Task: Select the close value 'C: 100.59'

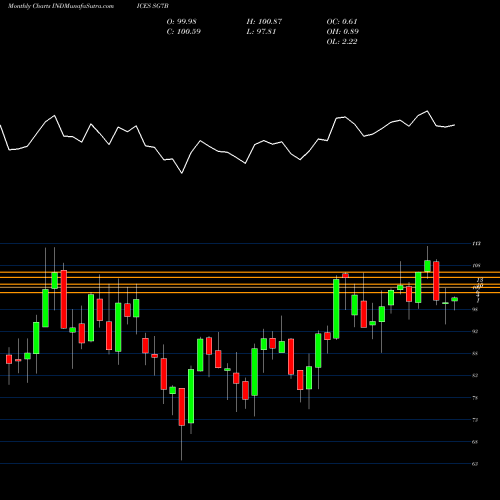Action: pos(183,32)
